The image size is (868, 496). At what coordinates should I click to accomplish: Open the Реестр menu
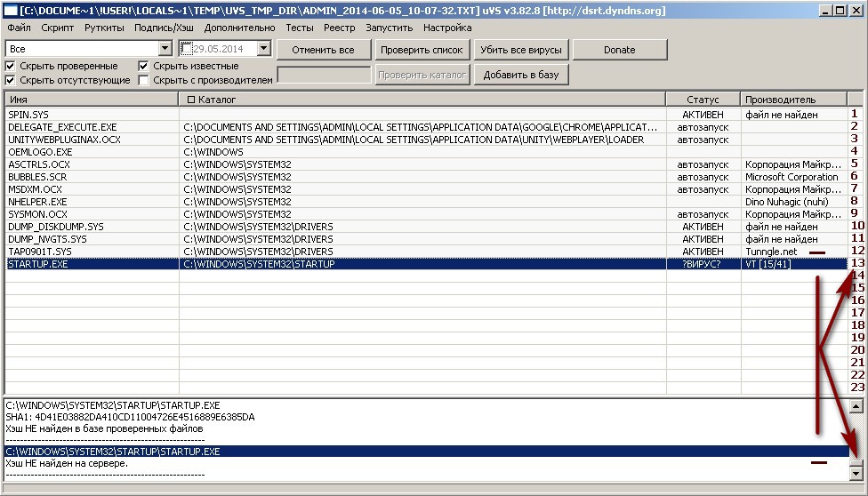pos(340,28)
